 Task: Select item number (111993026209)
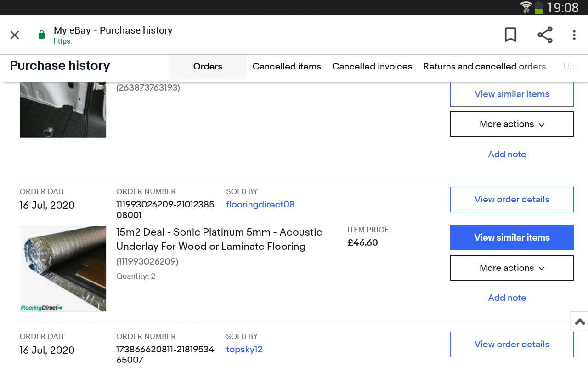pos(147,262)
